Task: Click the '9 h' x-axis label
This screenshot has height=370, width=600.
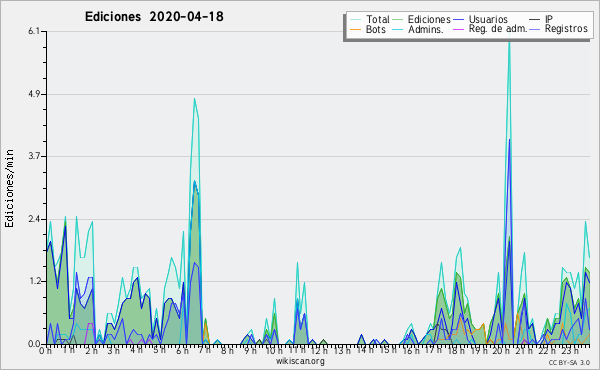Action: click(251, 351)
